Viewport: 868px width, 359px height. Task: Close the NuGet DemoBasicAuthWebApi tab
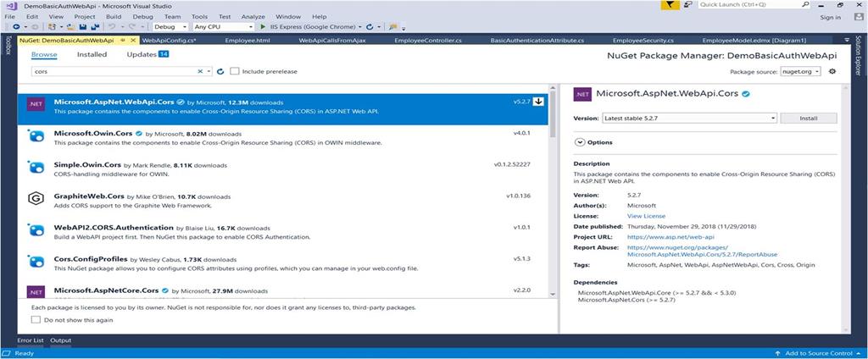coord(133,40)
